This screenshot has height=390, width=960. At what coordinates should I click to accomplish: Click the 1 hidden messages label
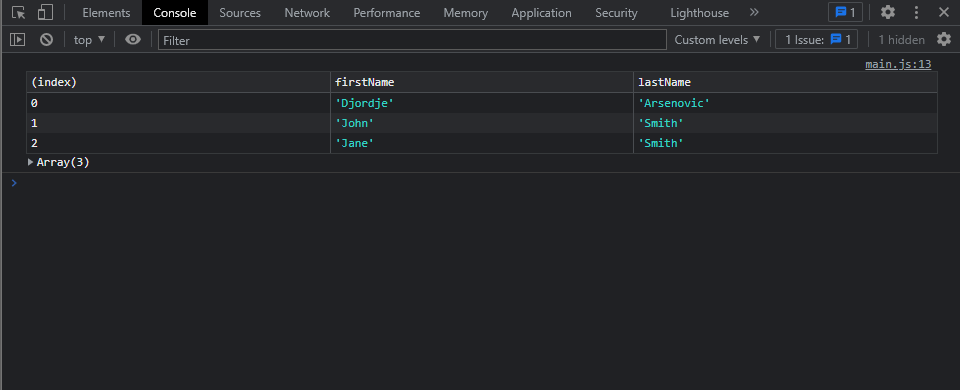(901, 40)
